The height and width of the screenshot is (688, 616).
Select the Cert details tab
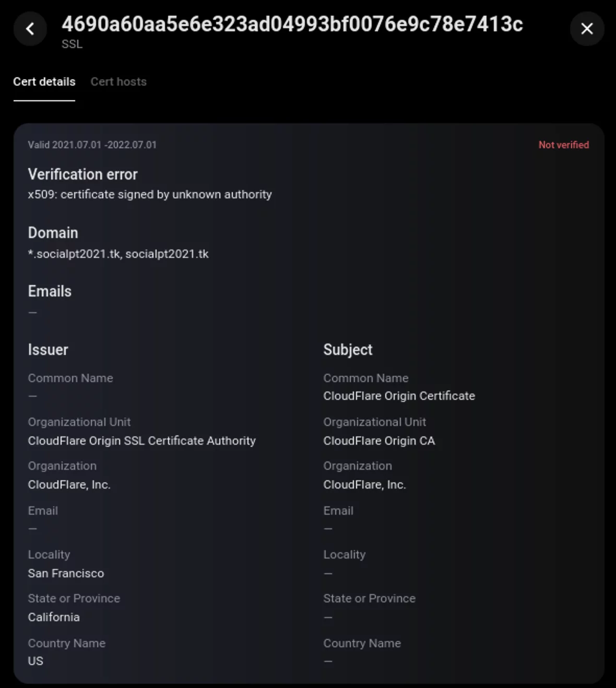coord(44,81)
